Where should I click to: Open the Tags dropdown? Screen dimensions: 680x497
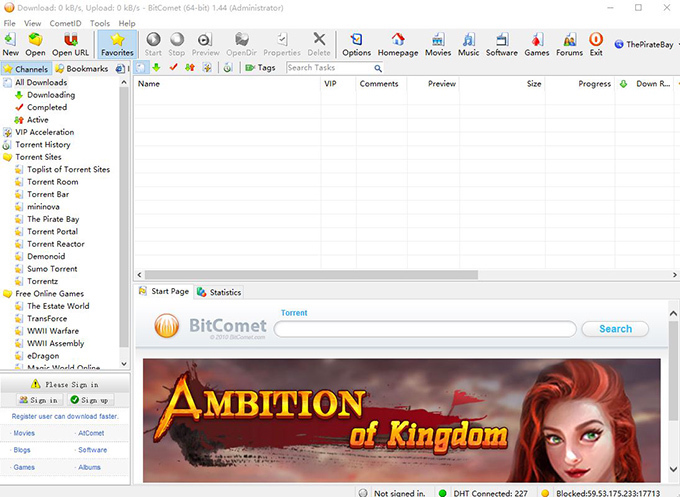260,68
